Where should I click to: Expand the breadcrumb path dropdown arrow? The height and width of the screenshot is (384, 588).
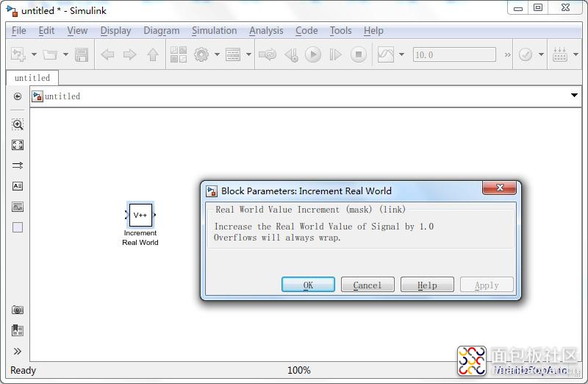pos(574,96)
